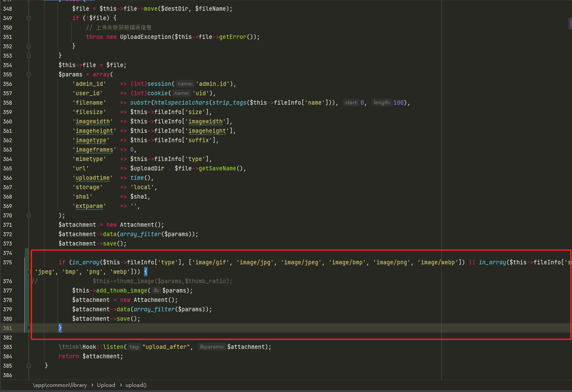Click the 'tag:' inlay hint on line 383
Viewport: 572px width, 392px height.
point(135,347)
